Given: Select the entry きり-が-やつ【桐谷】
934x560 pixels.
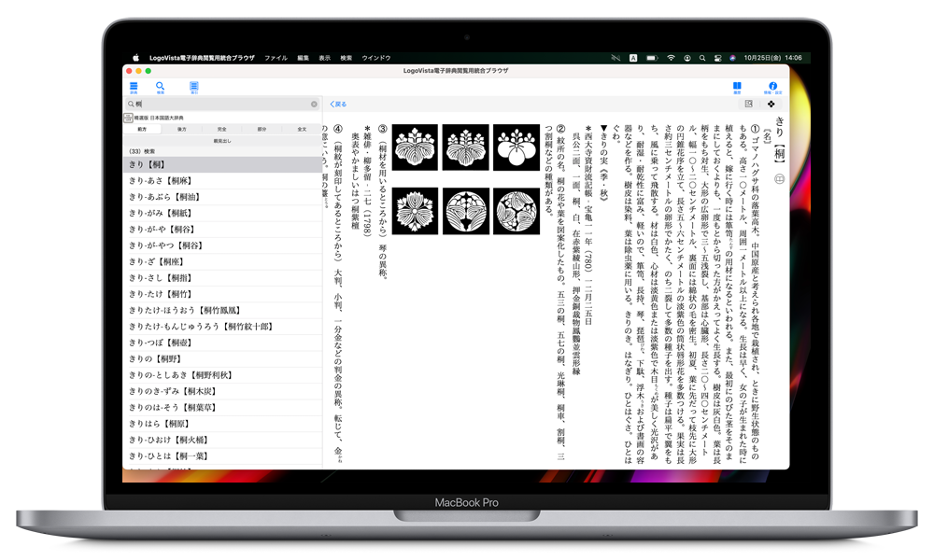Looking at the screenshot, I should (x=222, y=245).
